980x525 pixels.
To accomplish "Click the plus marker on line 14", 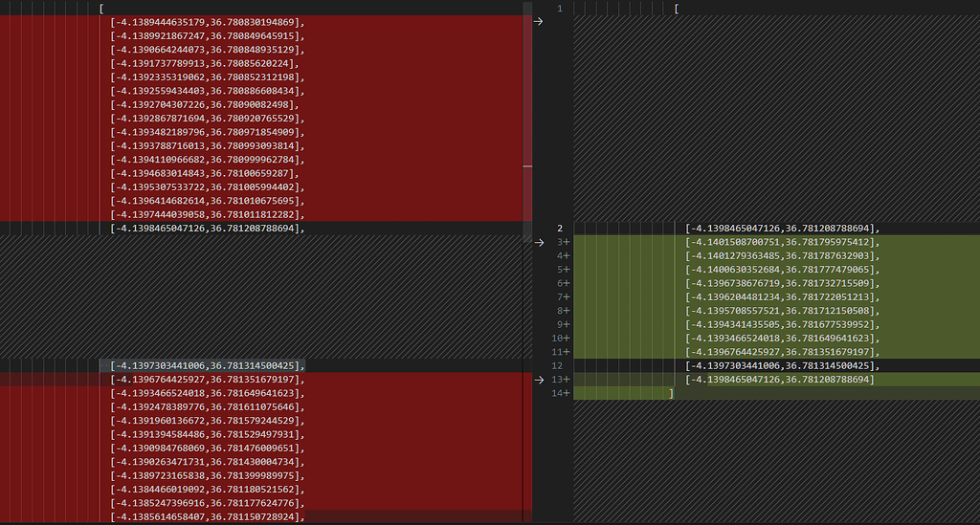I will coord(567,393).
